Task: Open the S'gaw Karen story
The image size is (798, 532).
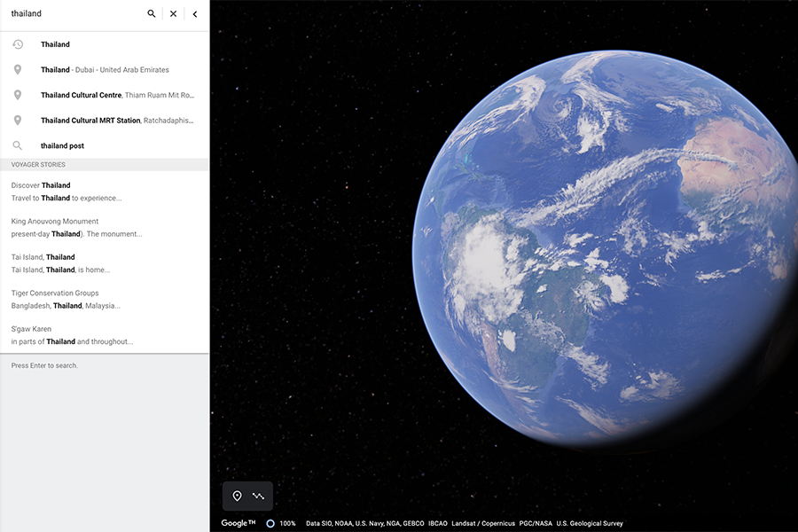Action: coord(72,335)
